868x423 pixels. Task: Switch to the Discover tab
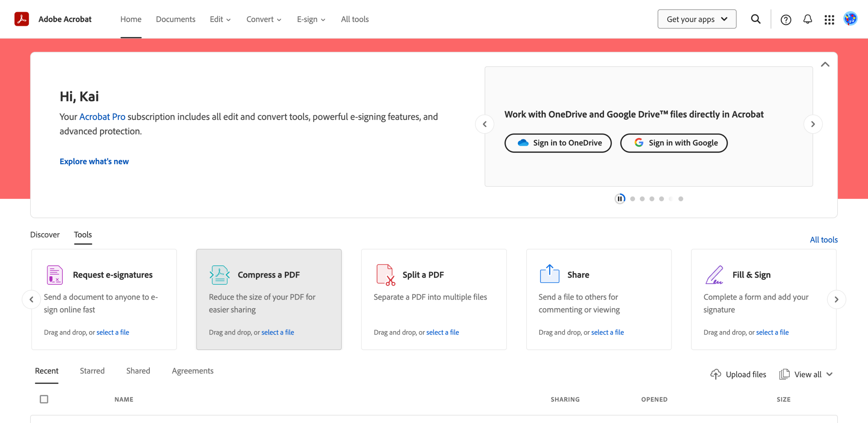click(x=45, y=235)
